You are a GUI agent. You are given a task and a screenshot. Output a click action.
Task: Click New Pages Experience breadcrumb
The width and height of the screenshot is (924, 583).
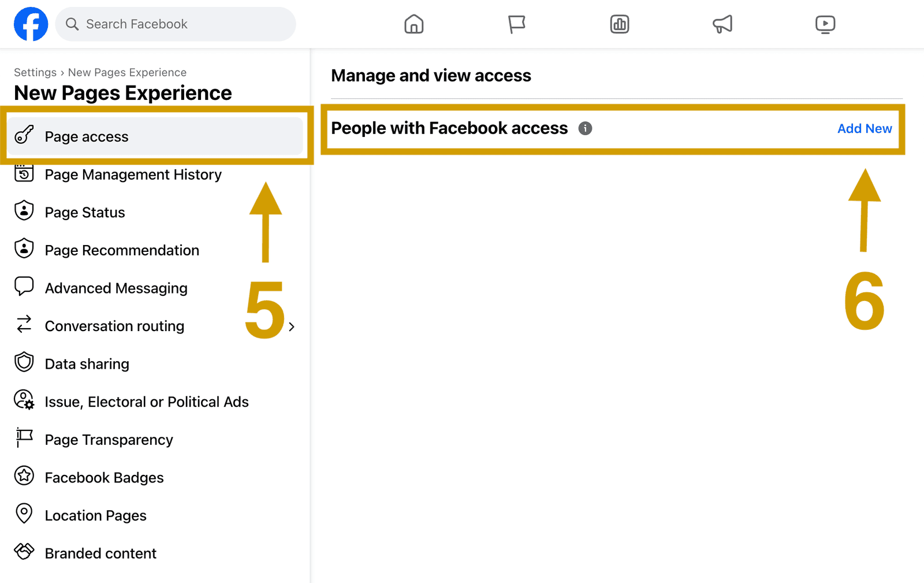click(127, 72)
